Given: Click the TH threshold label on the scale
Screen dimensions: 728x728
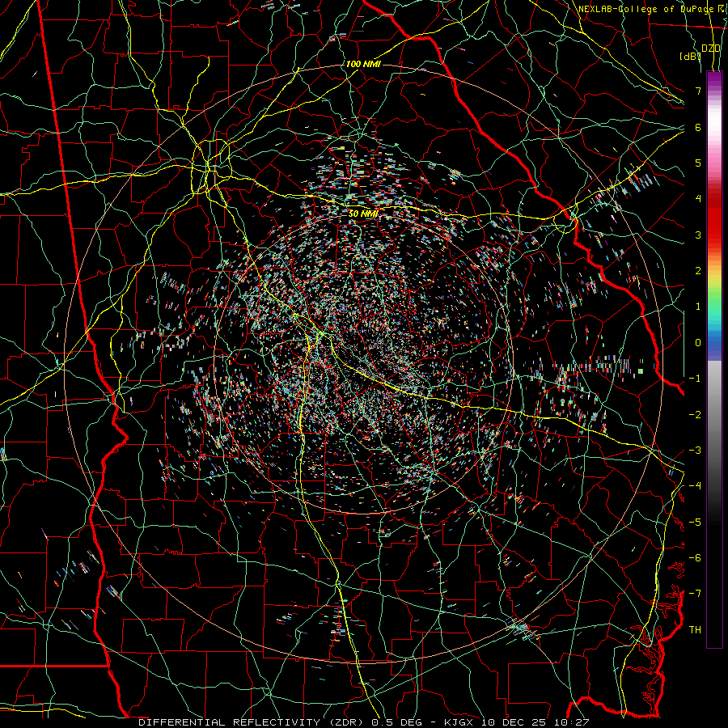Looking at the screenshot, I should (x=695, y=630).
